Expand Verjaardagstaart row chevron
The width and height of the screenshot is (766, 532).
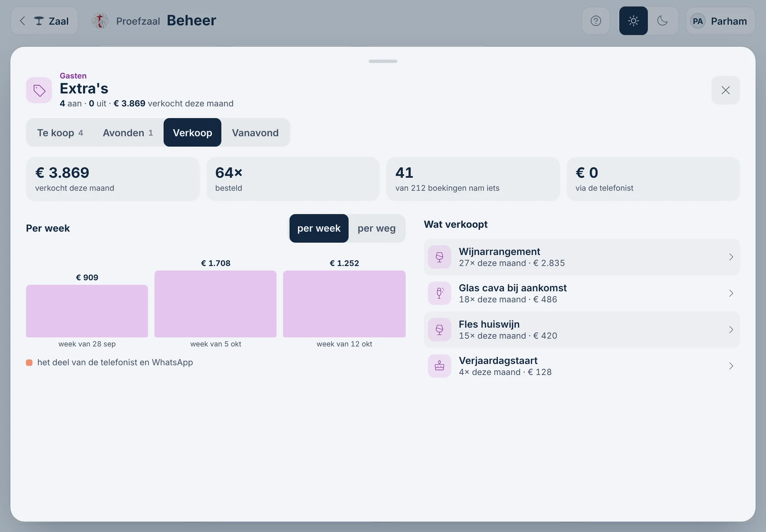coord(731,366)
